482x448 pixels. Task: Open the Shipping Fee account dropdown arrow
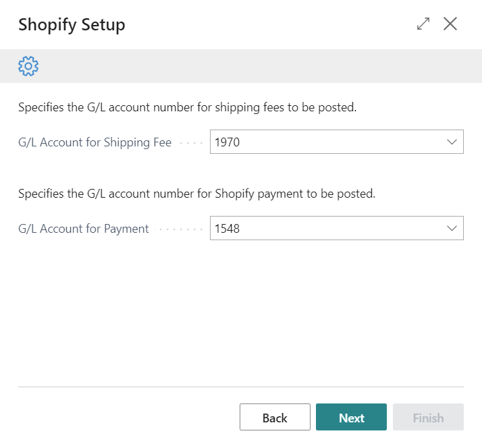[x=452, y=142]
